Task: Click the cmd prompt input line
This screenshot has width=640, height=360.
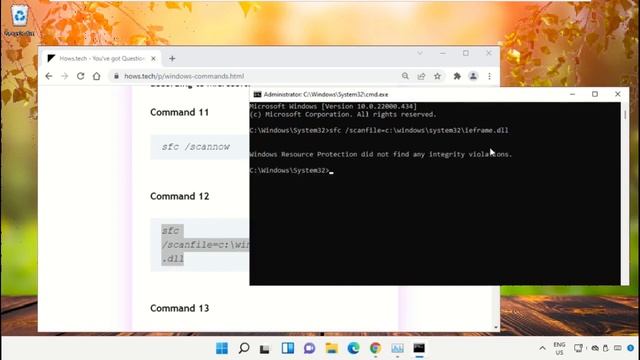Action: pos(291,171)
